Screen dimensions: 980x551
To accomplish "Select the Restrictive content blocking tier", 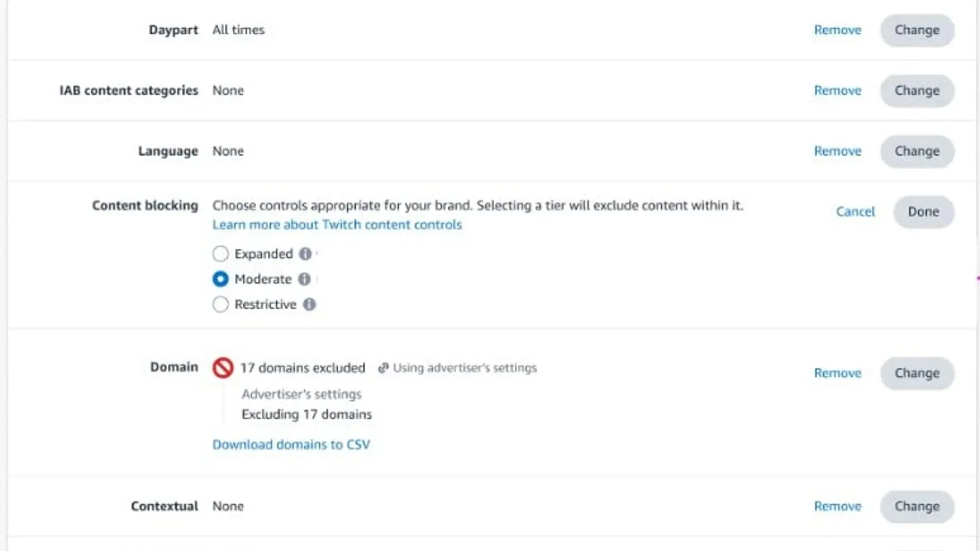I will pyautogui.click(x=221, y=304).
